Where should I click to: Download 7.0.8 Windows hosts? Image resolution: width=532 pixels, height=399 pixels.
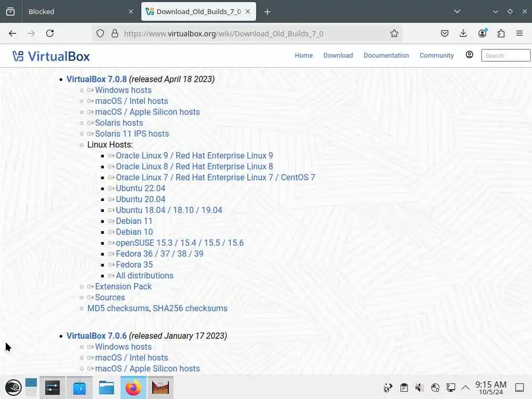tap(123, 90)
